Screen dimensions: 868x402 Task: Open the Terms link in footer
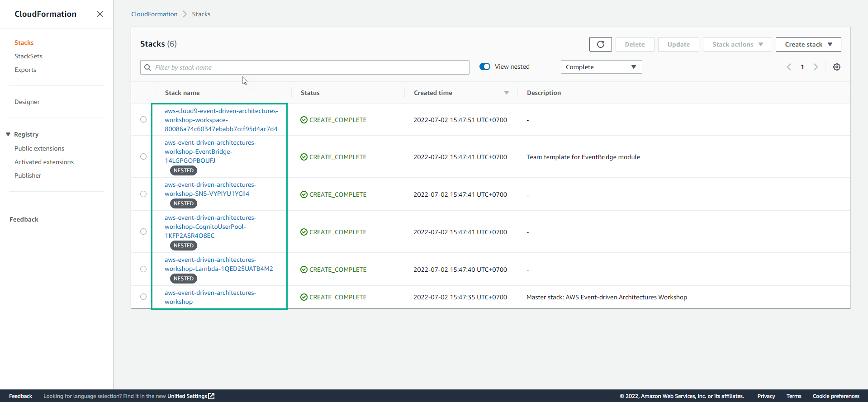tap(794, 396)
